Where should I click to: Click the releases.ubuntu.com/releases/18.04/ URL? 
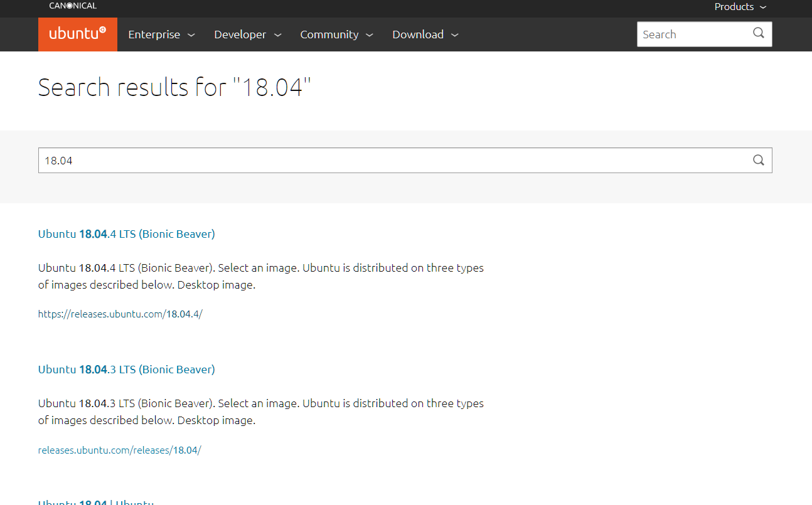[119, 450]
